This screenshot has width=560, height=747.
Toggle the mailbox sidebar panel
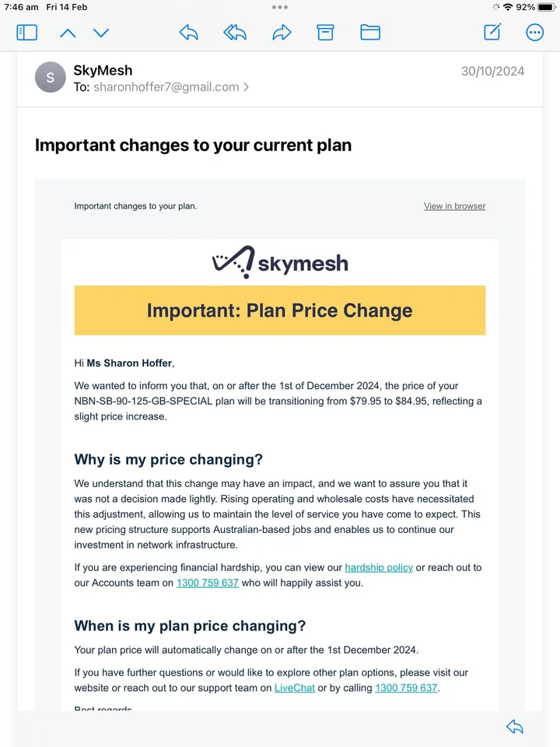click(27, 32)
